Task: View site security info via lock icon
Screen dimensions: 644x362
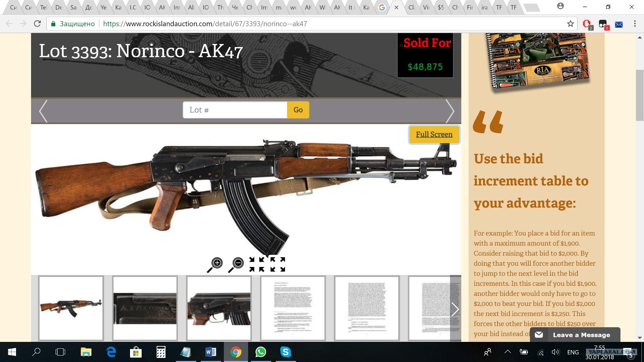Action: (53, 24)
